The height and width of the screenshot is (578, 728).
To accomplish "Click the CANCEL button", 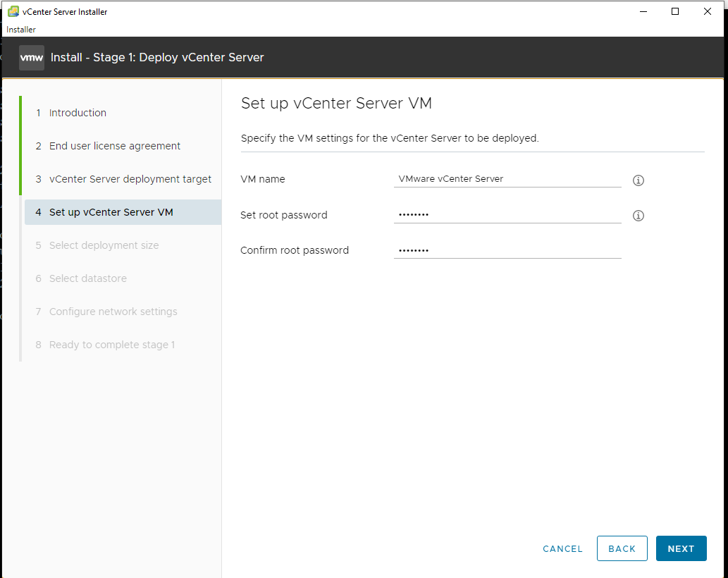I will (x=562, y=549).
